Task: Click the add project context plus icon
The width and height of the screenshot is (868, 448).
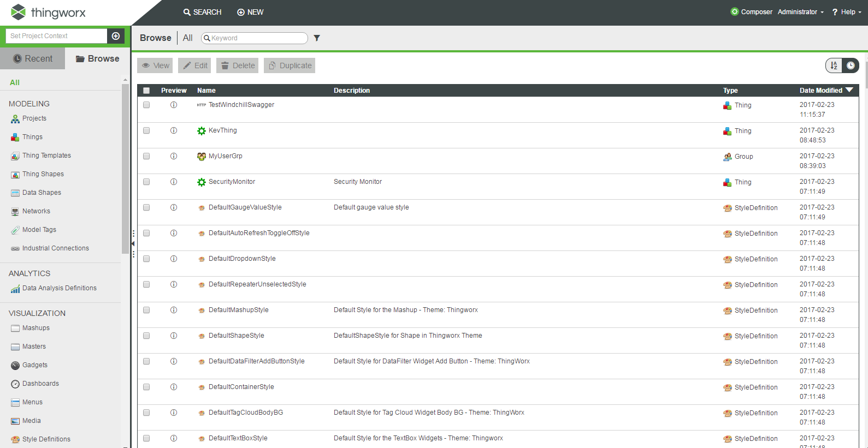Action: 116,36
